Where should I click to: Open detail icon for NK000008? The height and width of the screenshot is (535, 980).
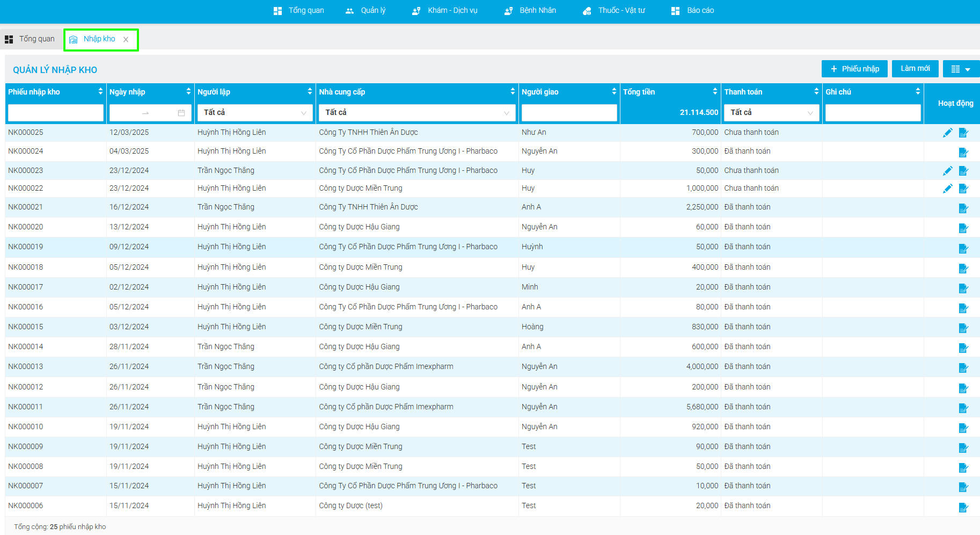point(963,467)
